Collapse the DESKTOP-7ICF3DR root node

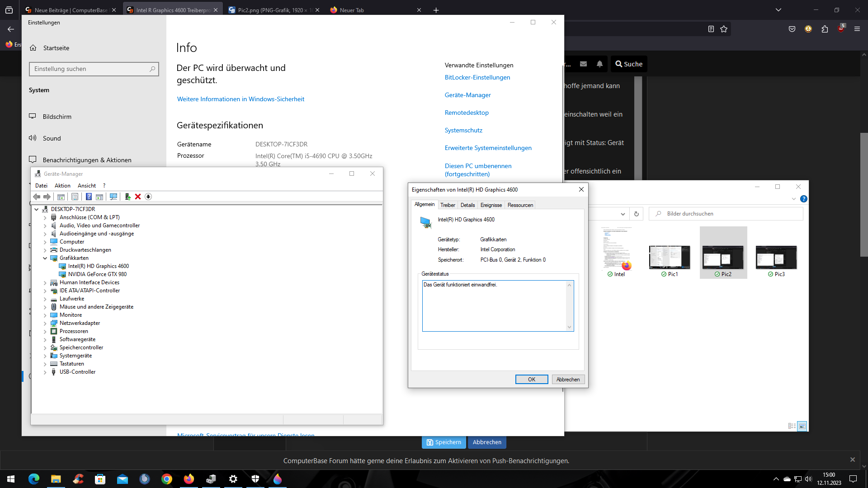point(37,209)
